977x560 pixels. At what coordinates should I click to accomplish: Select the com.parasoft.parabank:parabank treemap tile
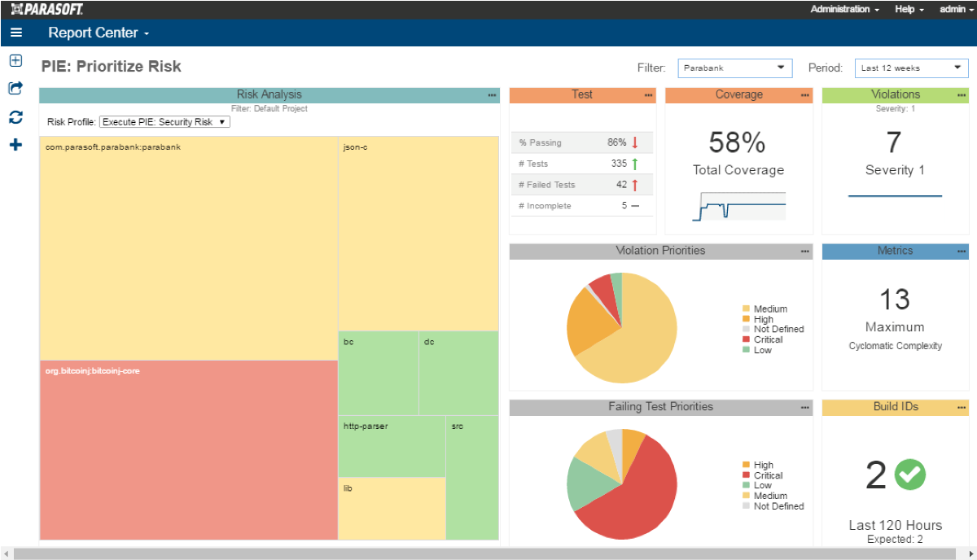(188, 247)
